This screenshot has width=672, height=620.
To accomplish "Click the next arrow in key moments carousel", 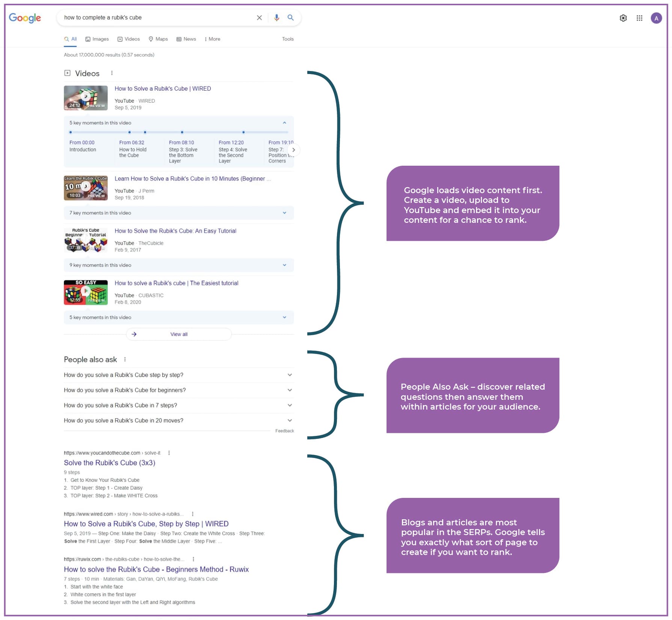I will [x=293, y=150].
